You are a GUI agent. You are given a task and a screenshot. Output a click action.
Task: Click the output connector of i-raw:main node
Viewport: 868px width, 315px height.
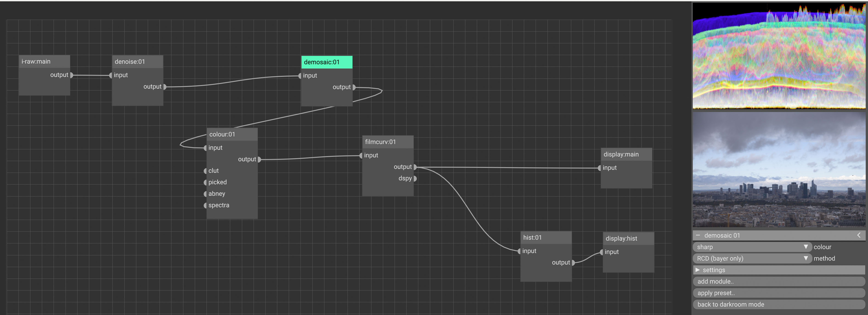click(71, 75)
